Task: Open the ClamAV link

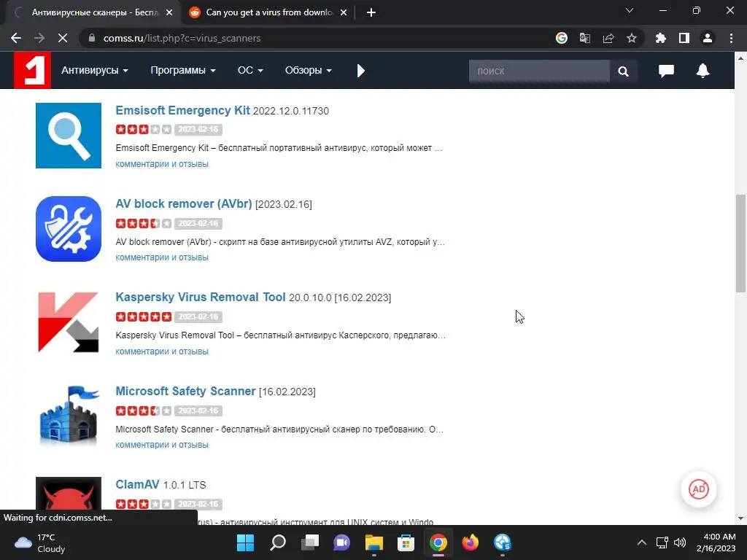Action: point(137,484)
